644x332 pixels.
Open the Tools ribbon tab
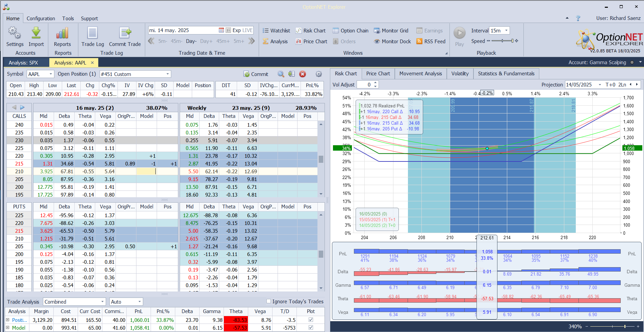coord(68,19)
